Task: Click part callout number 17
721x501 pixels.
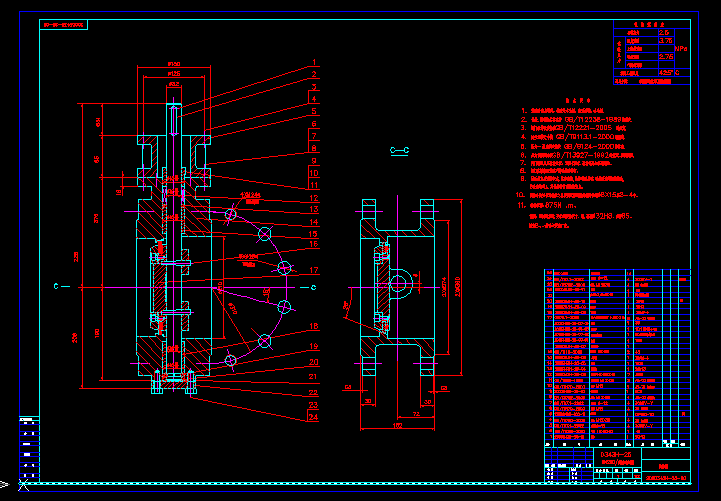Action: [313, 270]
